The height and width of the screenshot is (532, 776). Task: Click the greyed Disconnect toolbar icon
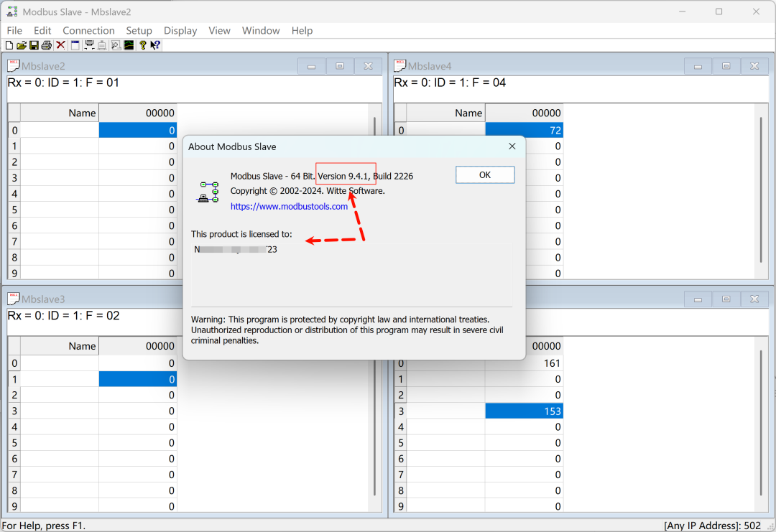(x=102, y=45)
